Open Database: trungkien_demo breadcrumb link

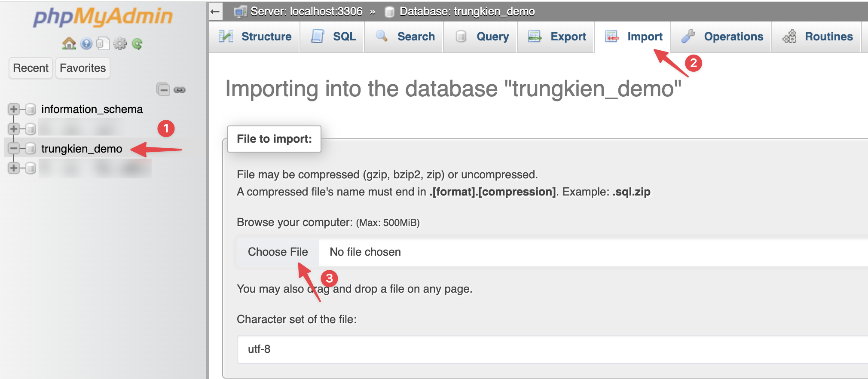(467, 12)
